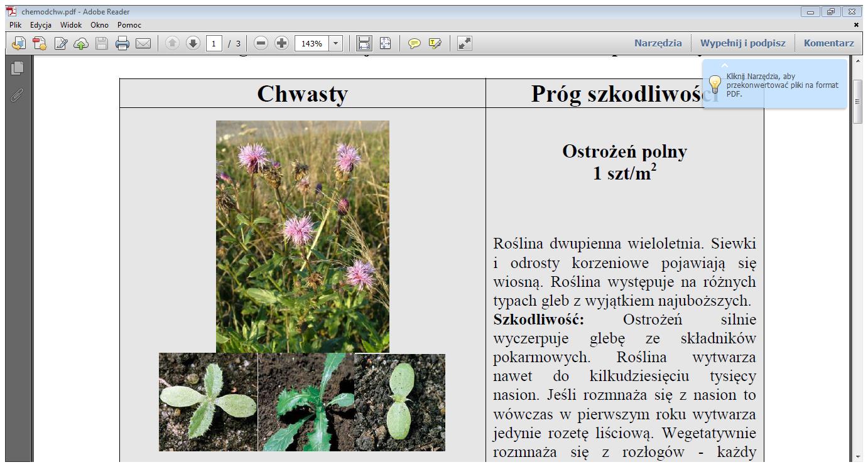Click the bold 'Szkodliwość:' word
Image resolution: width=868 pixels, height=467 pixels.
(539, 319)
